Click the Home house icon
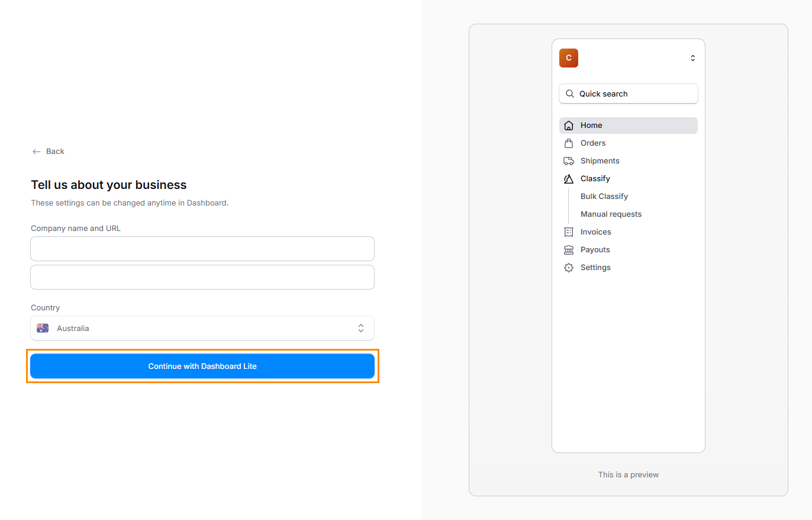This screenshot has width=812, height=520. [x=569, y=126]
